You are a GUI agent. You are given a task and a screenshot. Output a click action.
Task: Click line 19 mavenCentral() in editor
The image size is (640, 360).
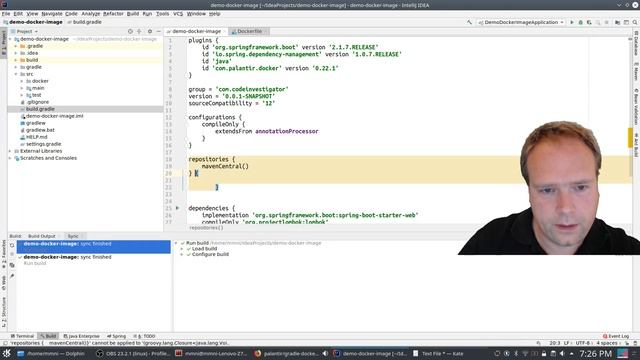pyautogui.click(x=225, y=167)
